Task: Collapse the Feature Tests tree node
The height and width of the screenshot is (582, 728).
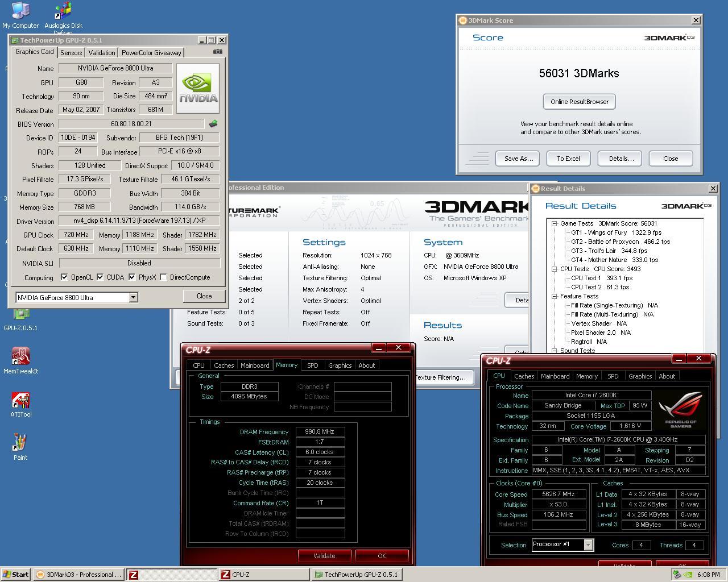Action: click(554, 296)
